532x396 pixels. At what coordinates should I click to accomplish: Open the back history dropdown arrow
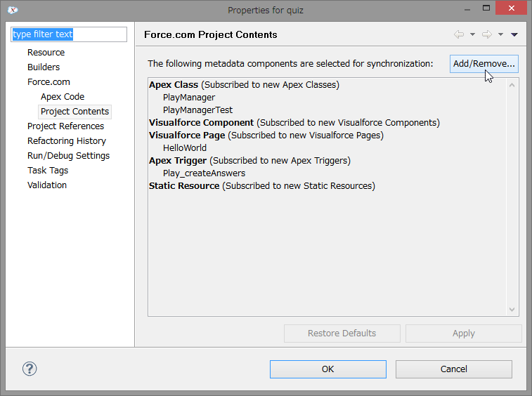coord(472,34)
